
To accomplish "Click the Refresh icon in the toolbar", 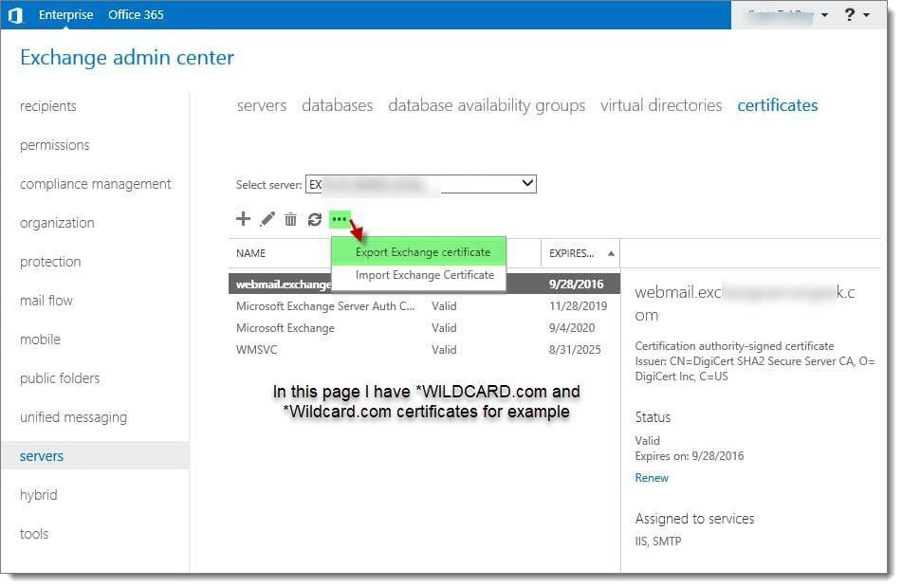I will [x=316, y=219].
